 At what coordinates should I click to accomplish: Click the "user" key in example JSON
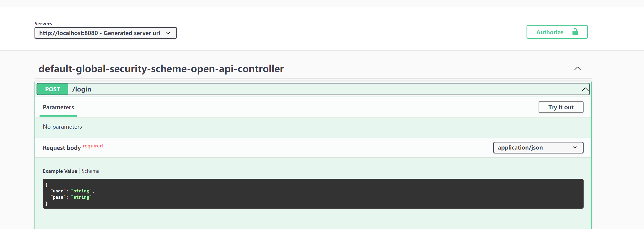(x=58, y=191)
